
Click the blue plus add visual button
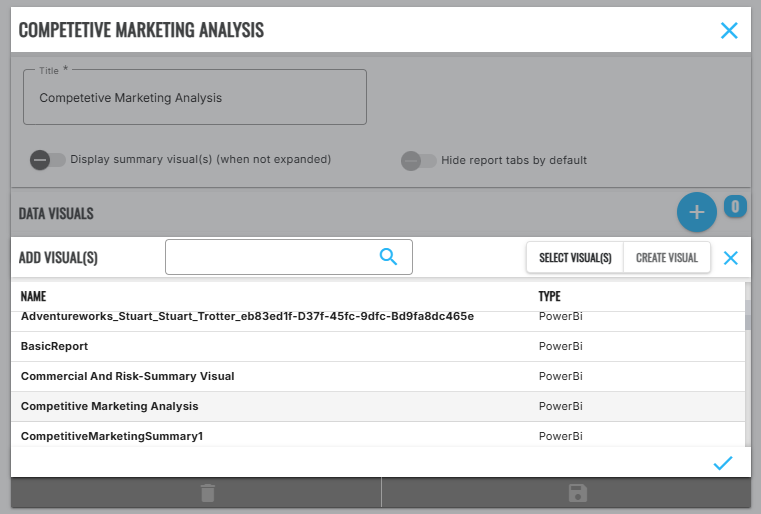(696, 212)
